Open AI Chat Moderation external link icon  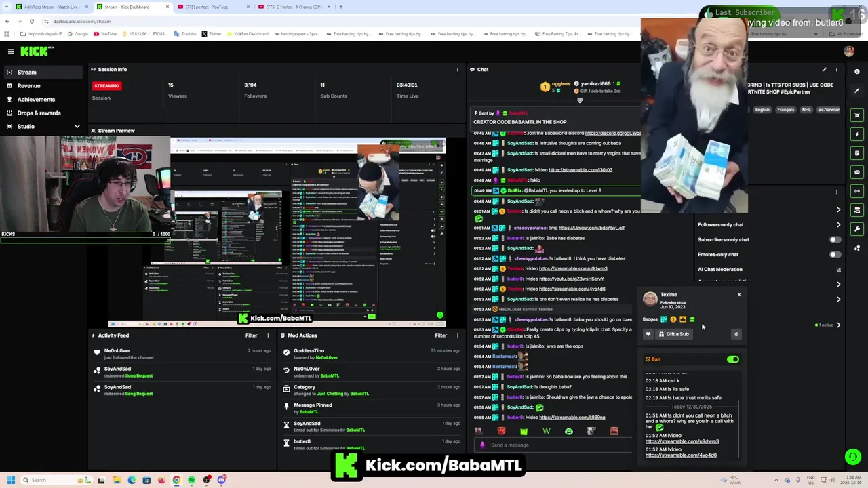(x=839, y=270)
